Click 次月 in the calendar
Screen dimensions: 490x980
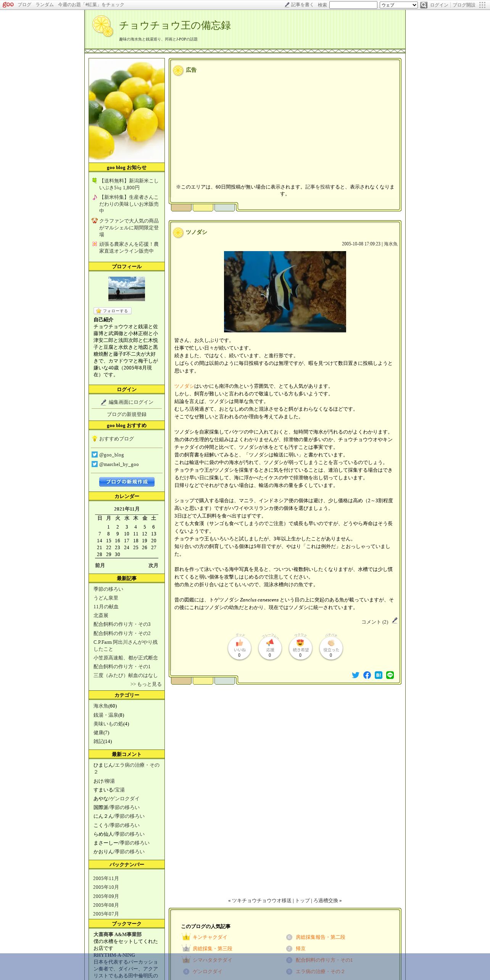(x=153, y=565)
